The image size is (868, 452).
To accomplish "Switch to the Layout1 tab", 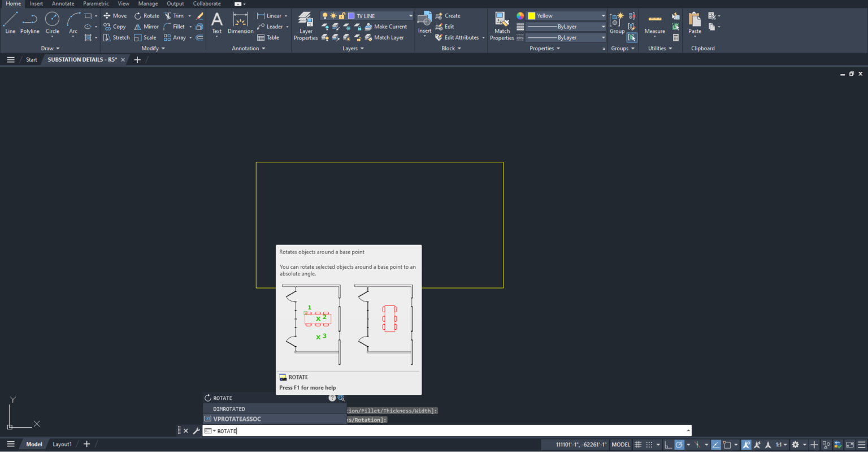I will [62, 444].
